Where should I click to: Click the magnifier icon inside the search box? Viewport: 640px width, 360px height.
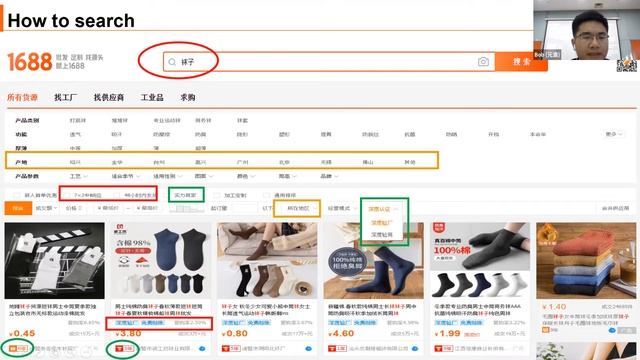coord(172,62)
